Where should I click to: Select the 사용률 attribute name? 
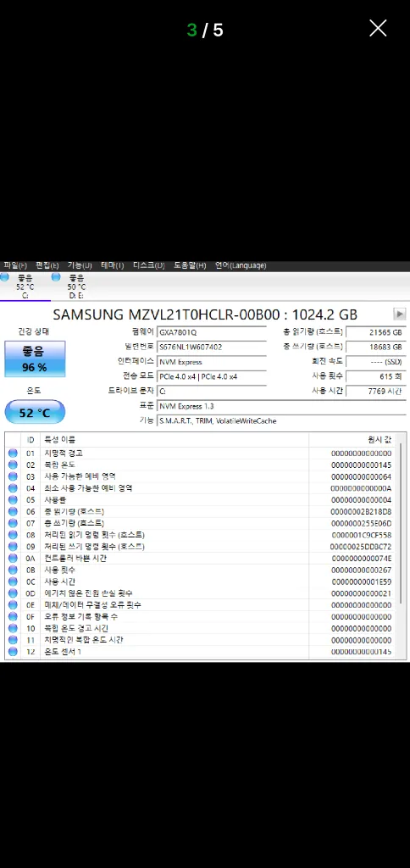55,500
